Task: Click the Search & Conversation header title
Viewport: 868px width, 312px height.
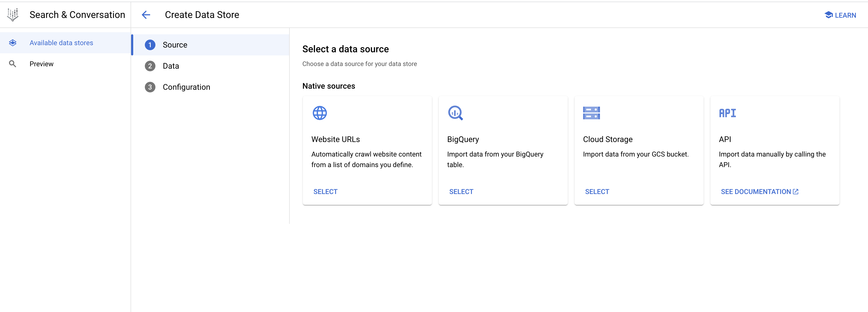Action: pos(77,15)
